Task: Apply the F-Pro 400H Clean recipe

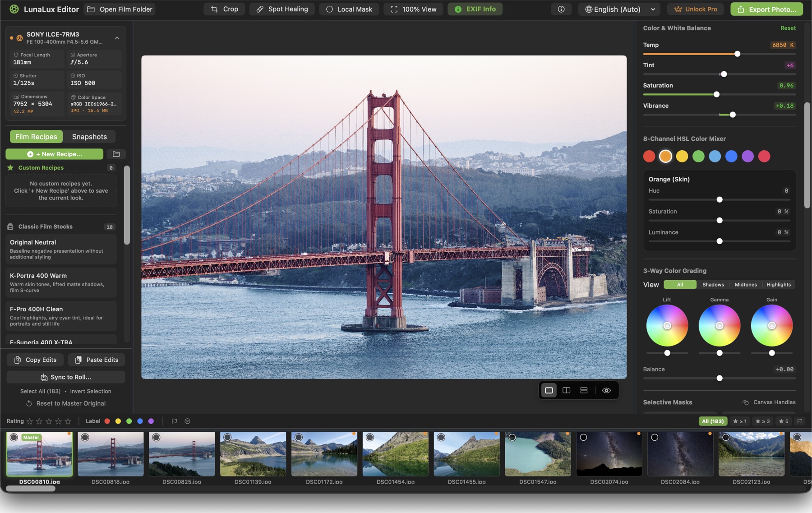Action: click(61, 316)
